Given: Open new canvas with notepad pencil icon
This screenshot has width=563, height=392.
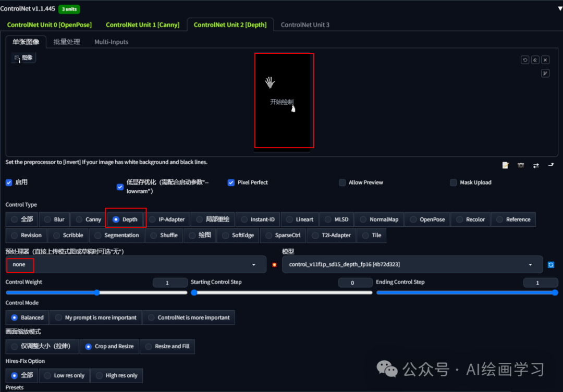Looking at the screenshot, I should coord(506,165).
